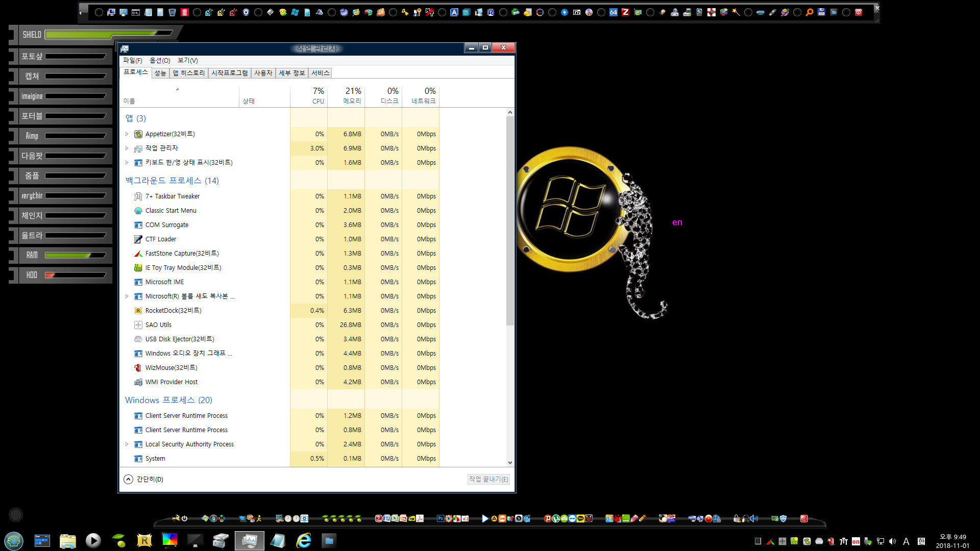This screenshot has height=551, width=980.
Task: Click the IE Toy Tray Module icon
Action: point(138,268)
